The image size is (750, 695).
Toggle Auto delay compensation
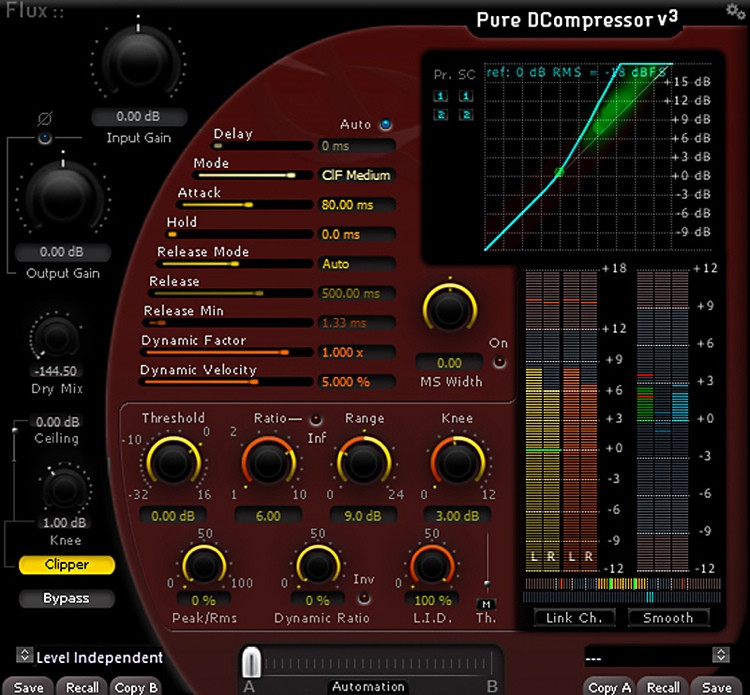(386, 125)
